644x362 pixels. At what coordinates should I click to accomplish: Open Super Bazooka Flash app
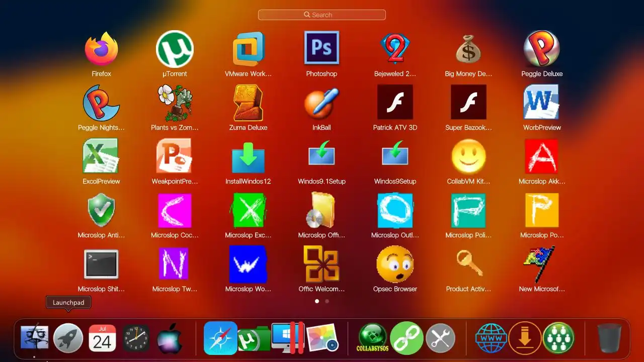[x=468, y=102]
